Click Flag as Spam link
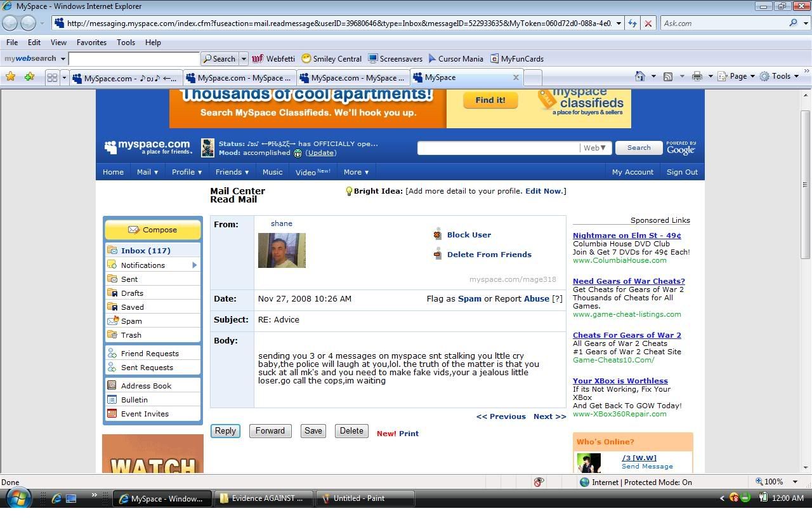This screenshot has width=812, height=525. pyautogui.click(x=469, y=298)
